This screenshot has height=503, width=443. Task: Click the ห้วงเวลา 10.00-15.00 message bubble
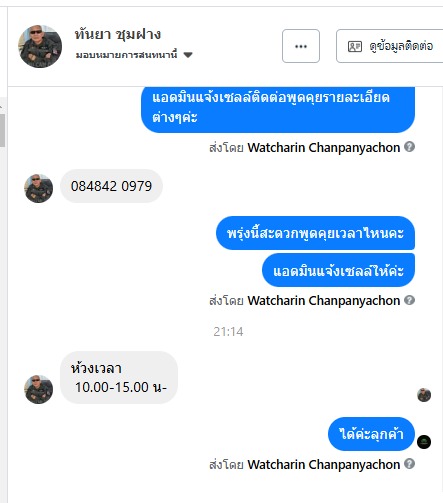[119, 377]
